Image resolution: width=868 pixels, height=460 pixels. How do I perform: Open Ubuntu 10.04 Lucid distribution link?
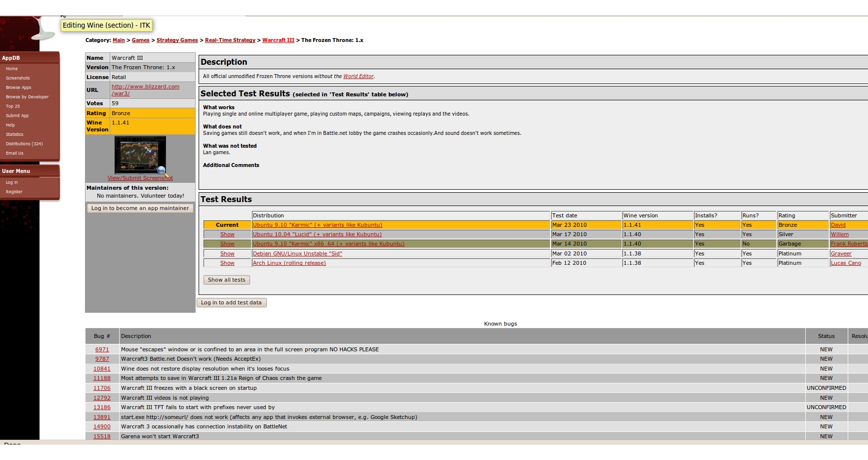[x=317, y=235]
